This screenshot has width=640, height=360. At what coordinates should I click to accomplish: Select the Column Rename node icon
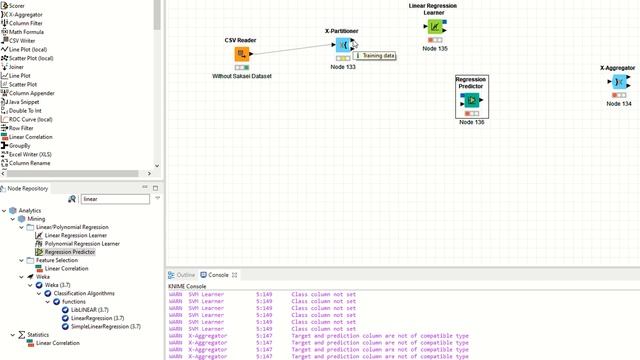4,163
